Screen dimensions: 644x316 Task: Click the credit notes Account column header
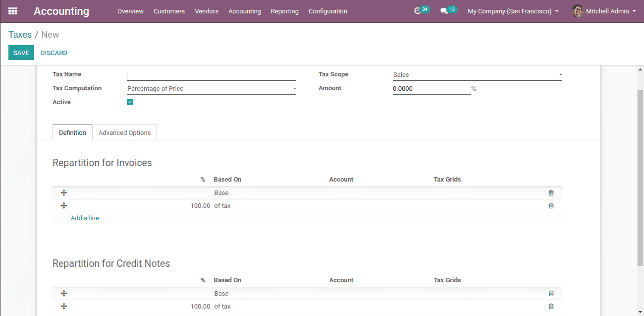coord(341,280)
